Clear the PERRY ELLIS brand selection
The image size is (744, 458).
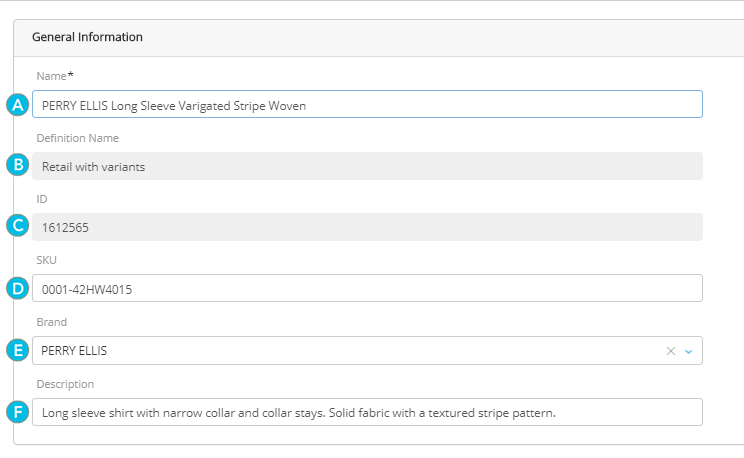[671, 351]
